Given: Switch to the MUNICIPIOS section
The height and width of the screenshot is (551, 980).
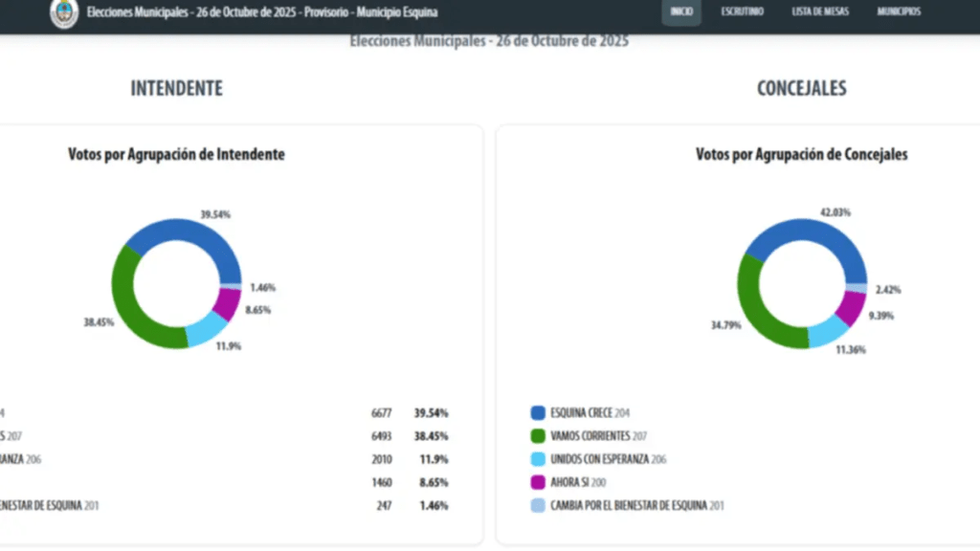Looking at the screenshot, I should [899, 11].
